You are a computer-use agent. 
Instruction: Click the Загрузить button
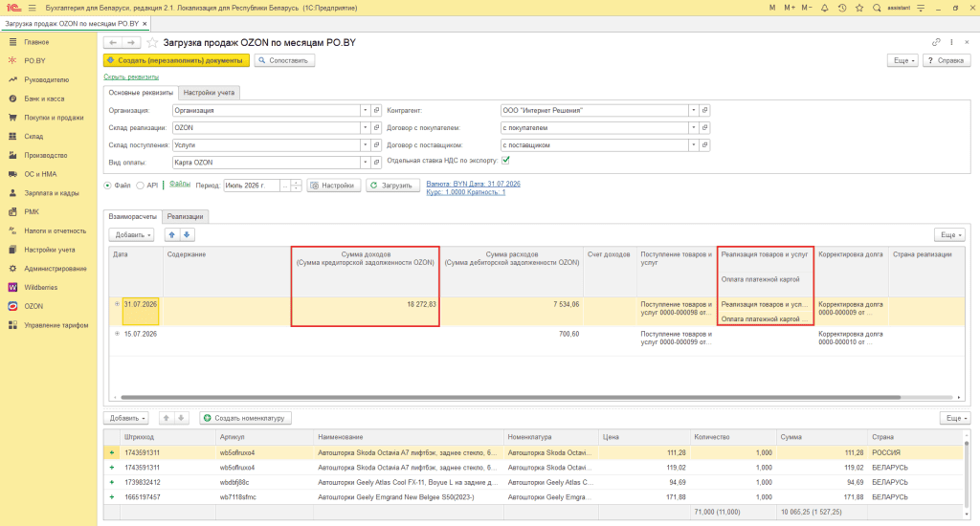pos(391,186)
